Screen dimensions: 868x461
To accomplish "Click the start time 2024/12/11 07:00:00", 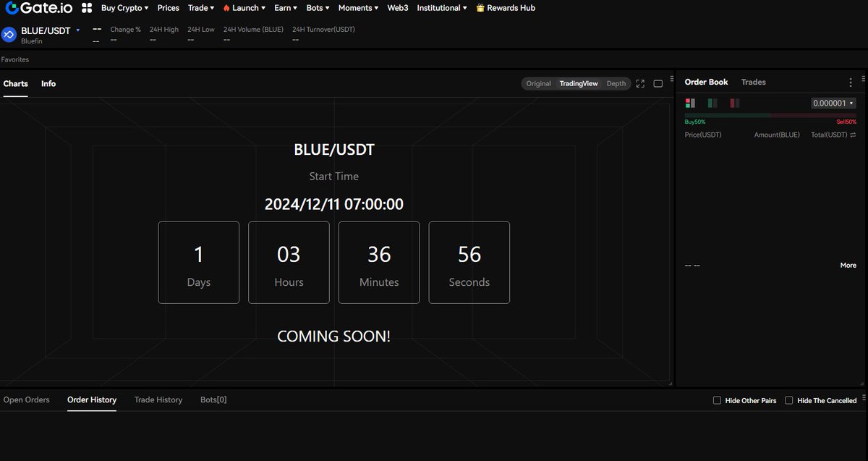I will [334, 204].
